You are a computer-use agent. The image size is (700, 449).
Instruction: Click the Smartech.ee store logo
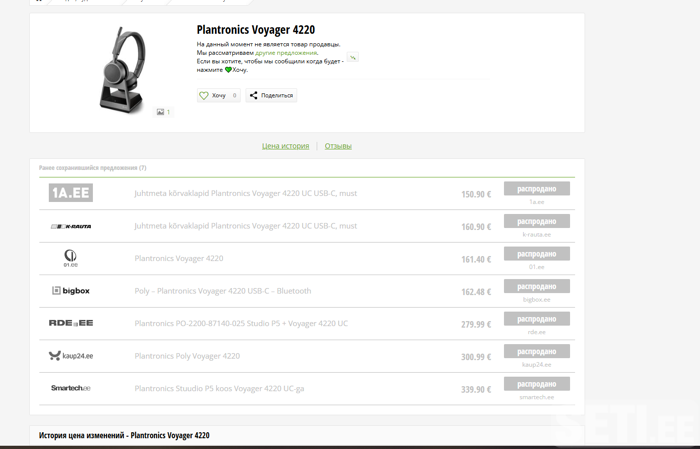coord(71,388)
